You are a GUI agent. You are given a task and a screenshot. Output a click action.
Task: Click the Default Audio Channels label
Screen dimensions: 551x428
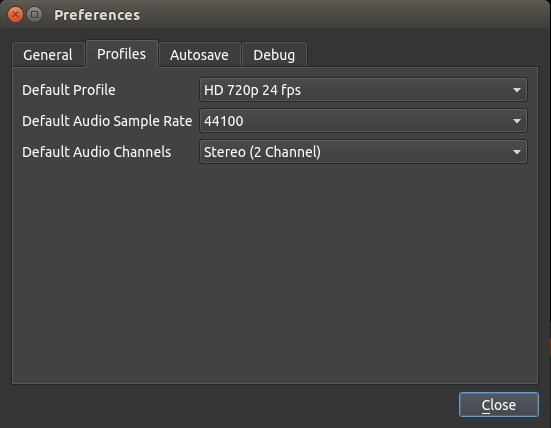(x=97, y=152)
